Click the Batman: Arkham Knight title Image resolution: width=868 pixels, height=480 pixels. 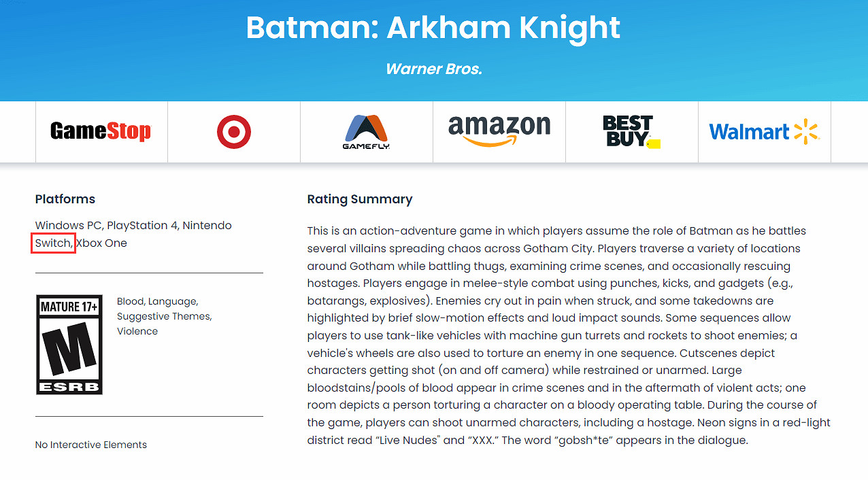433,27
